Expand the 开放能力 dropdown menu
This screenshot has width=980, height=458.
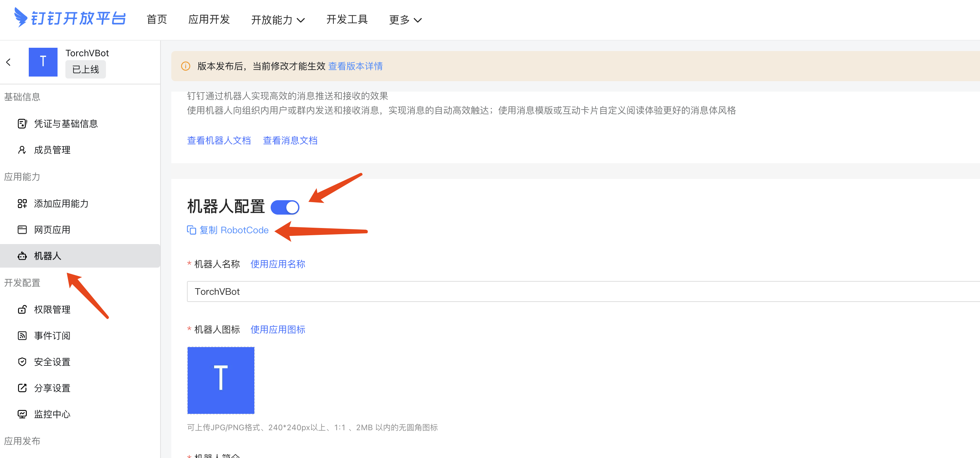point(278,19)
